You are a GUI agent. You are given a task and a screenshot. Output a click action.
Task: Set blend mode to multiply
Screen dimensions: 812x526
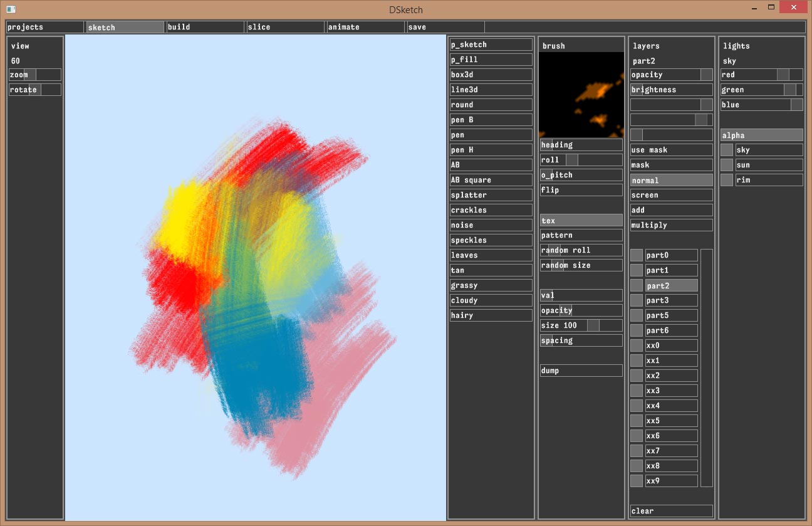[x=671, y=225]
